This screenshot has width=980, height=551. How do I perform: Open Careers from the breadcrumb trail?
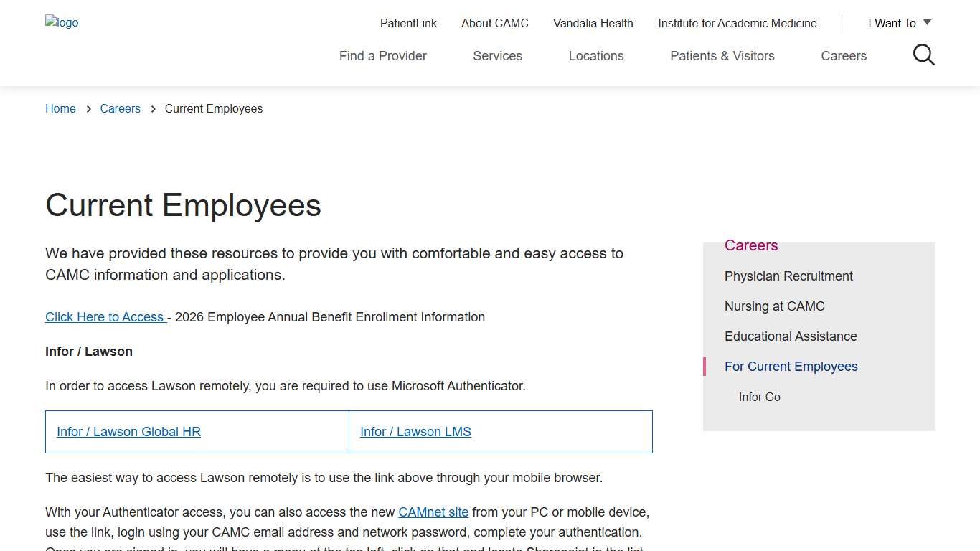(120, 108)
